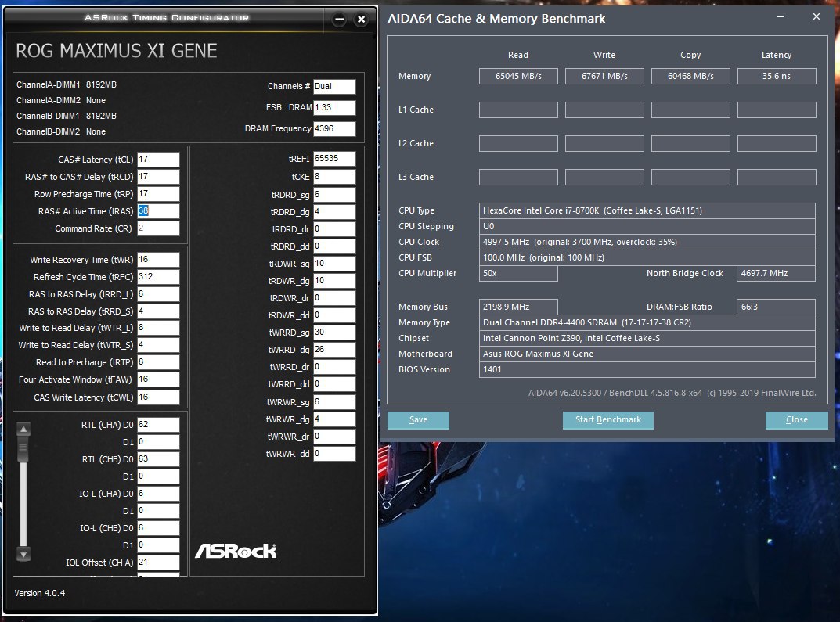Screen dimensions: 840x622
Task: Click the tWTR_S value field
Action: pyautogui.click(x=158, y=345)
